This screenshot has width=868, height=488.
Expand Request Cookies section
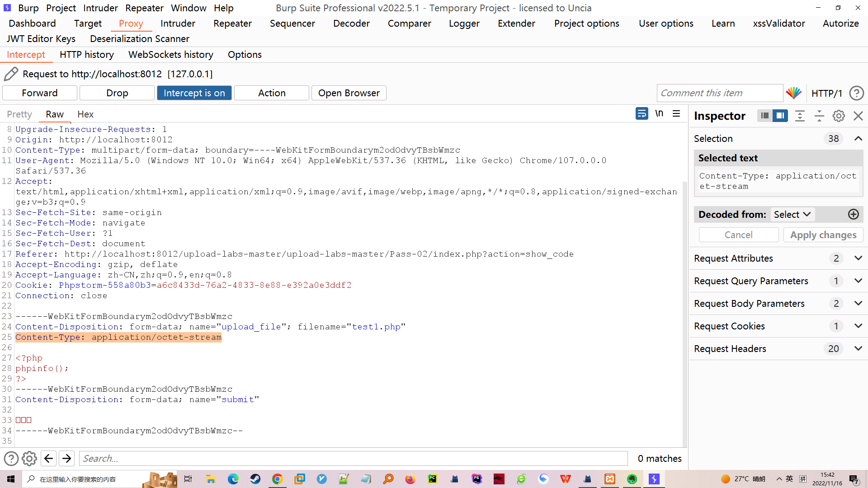coord(858,326)
